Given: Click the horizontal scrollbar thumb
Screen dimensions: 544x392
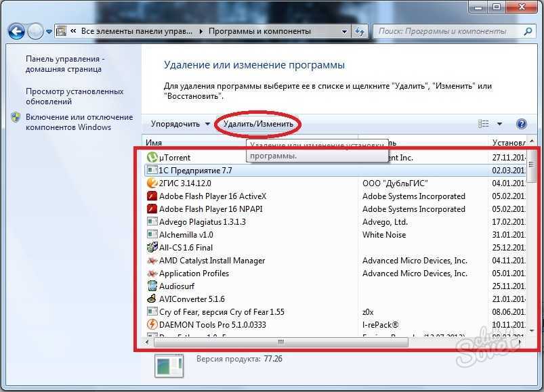Looking at the screenshot, I should coord(281,342).
